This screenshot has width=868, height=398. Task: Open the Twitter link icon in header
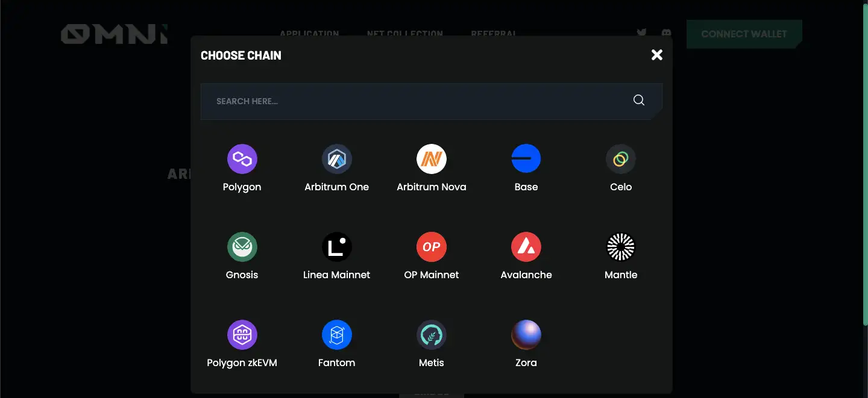[x=641, y=33]
